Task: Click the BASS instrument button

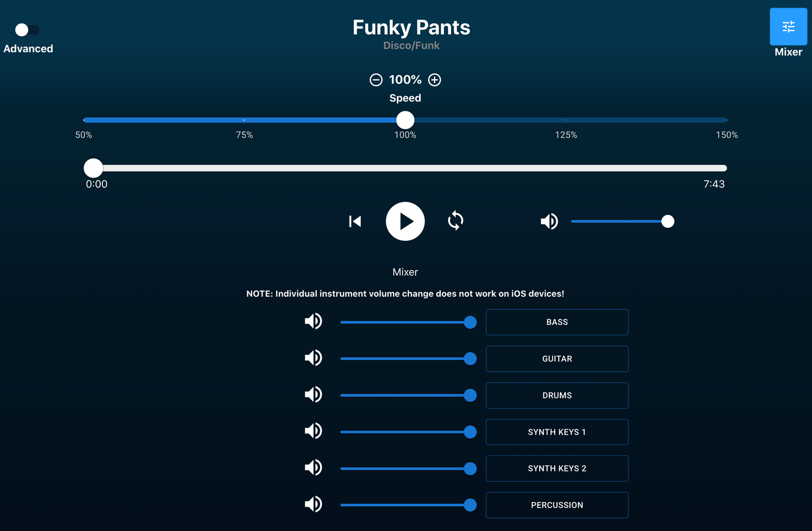Action: click(x=557, y=322)
